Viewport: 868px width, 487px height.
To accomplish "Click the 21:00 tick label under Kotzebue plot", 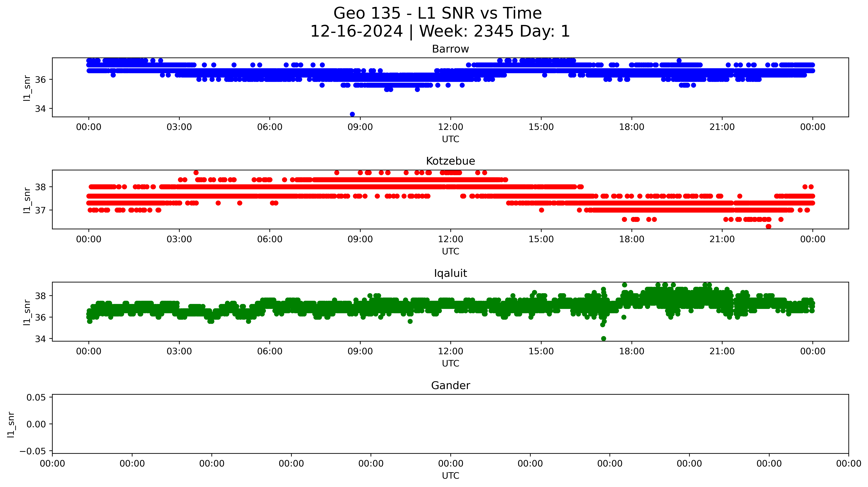I will pos(722,239).
